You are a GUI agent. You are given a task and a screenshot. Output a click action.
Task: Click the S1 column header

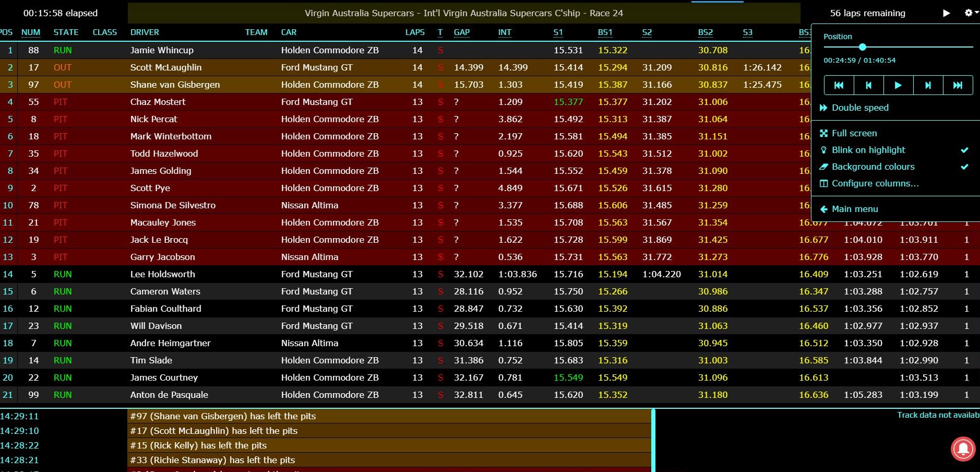tap(558, 32)
